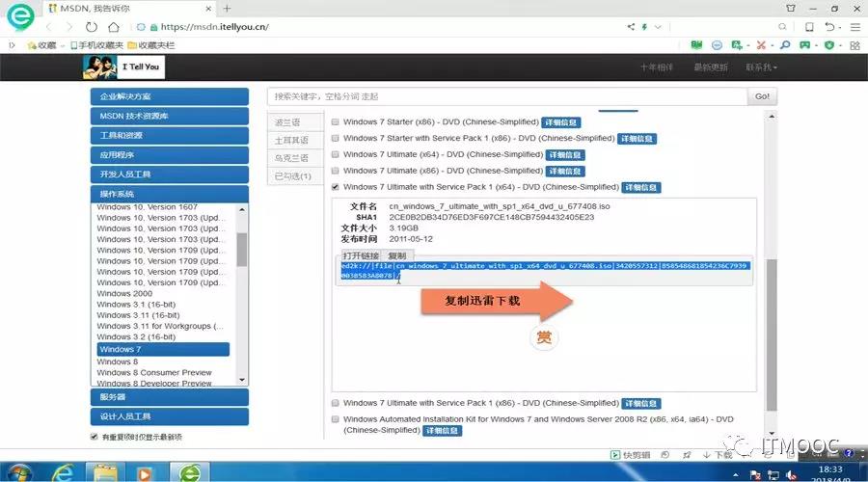Image resolution: width=868 pixels, height=482 pixels.
Task: Expand the 应用程序 category
Action: tap(170, 155)
